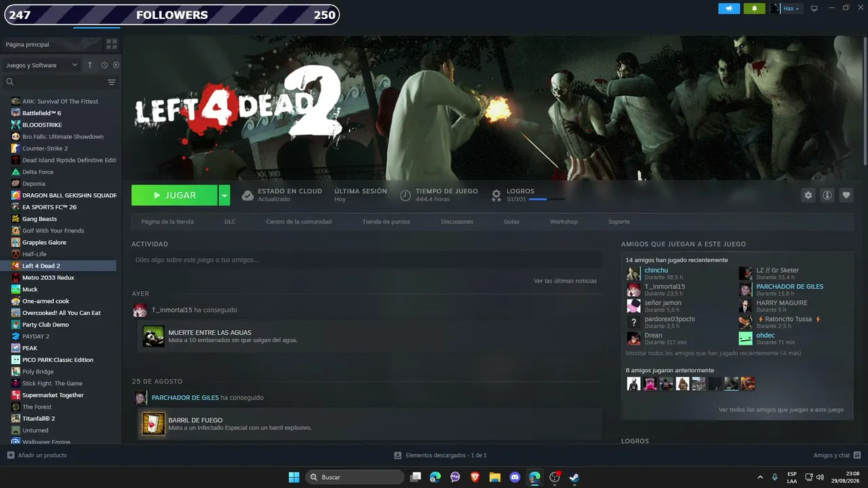The image size is (868, 488).
Task: Click the OBS Studio taskbar icon
Action: (x=555, y=477)
